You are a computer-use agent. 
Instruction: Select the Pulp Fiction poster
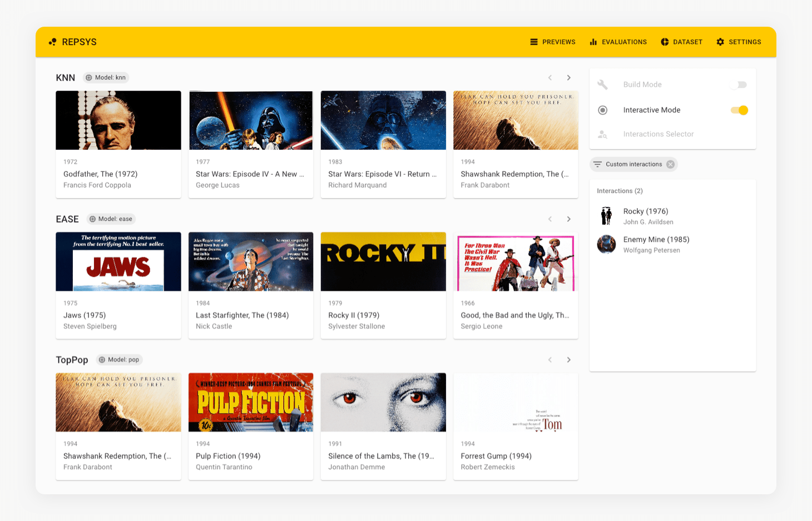click(251, 402)
